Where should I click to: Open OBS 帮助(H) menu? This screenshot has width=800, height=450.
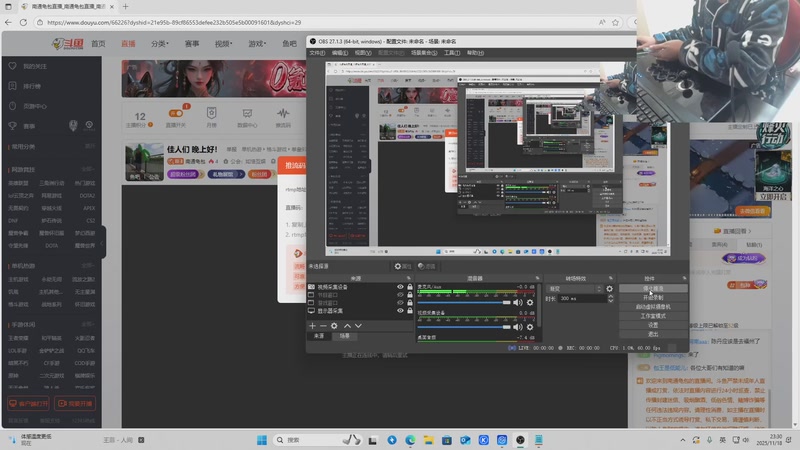point(475,53)
